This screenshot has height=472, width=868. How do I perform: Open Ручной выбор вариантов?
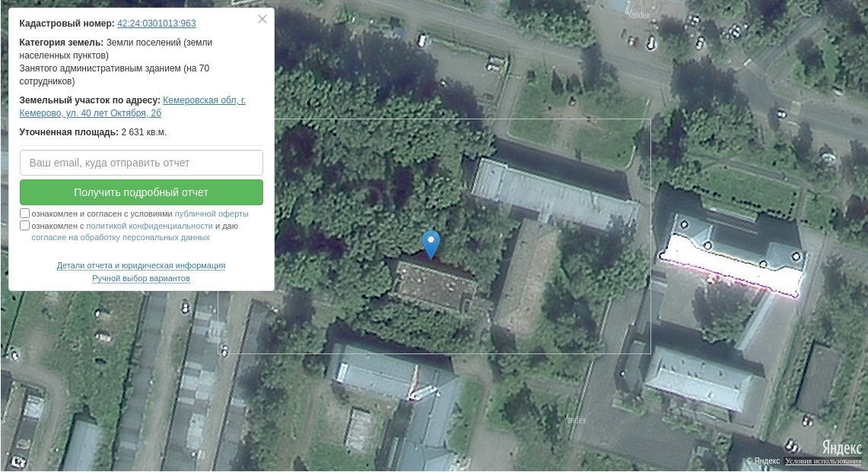141,278
